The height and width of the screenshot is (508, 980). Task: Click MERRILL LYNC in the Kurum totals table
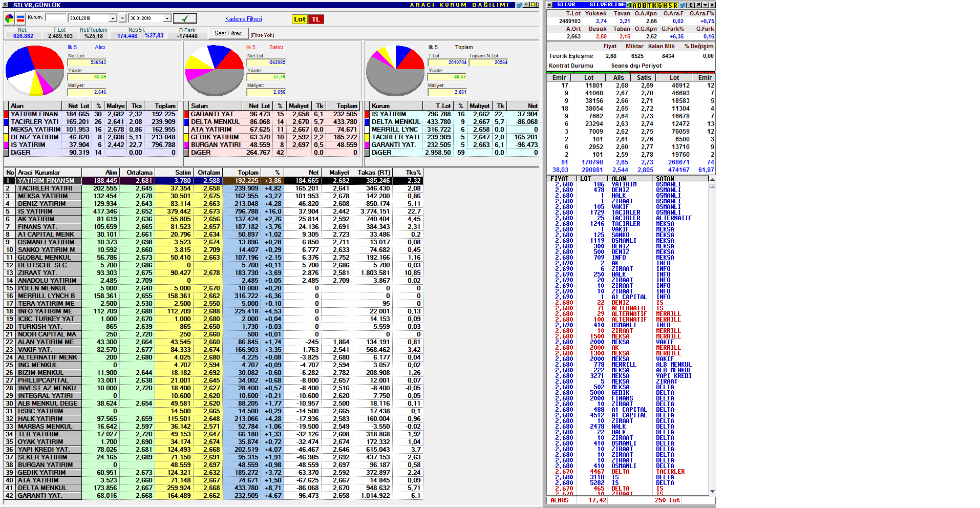[395, 130]
